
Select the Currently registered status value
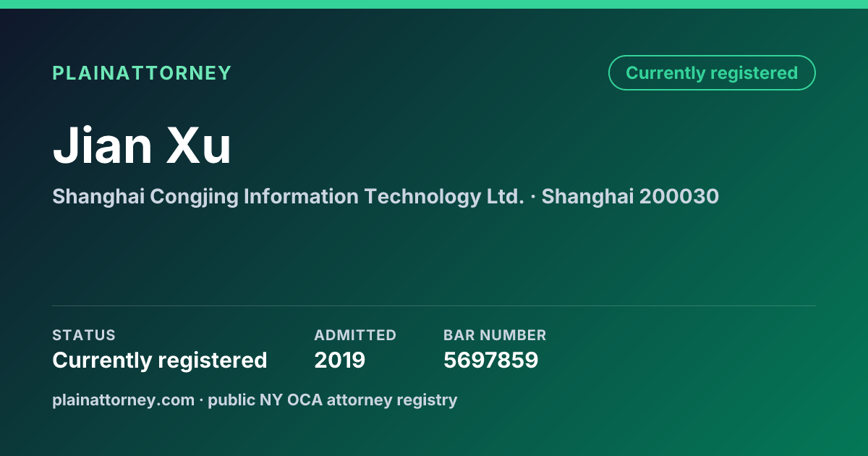[160, 360]
